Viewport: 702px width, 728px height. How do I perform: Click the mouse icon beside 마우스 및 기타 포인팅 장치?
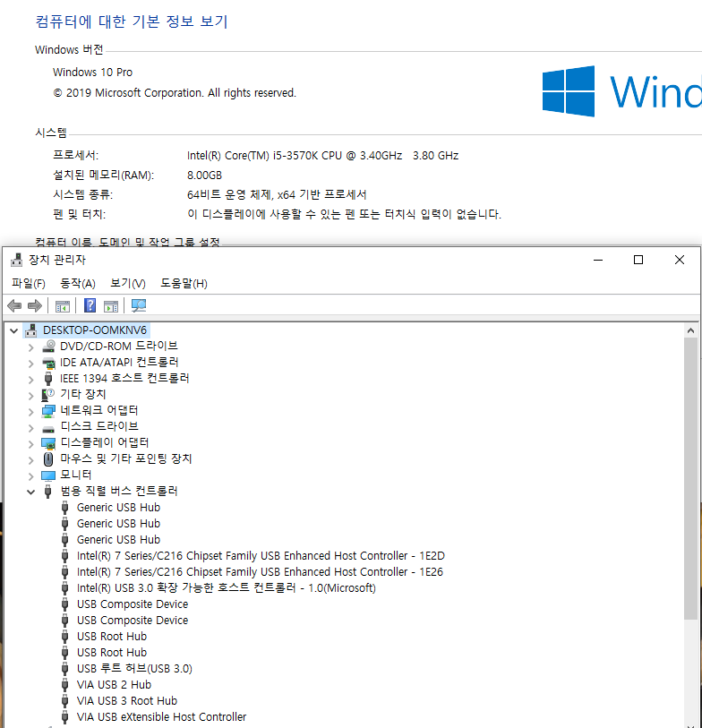click(48, 459)
